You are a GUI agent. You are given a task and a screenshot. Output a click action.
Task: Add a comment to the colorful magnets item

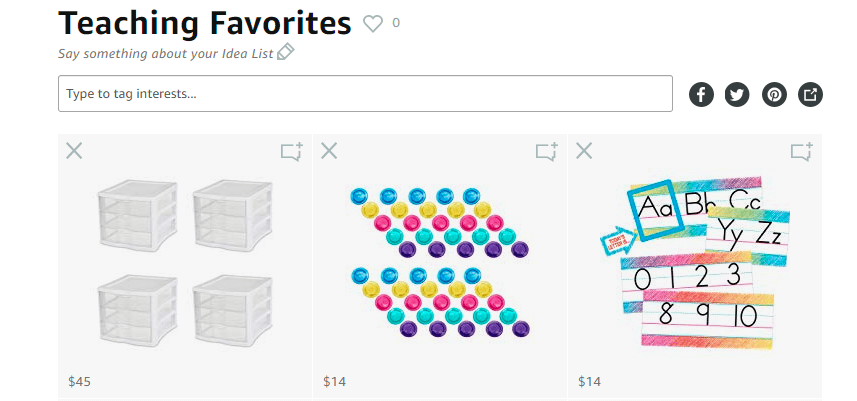coord(546,152)
